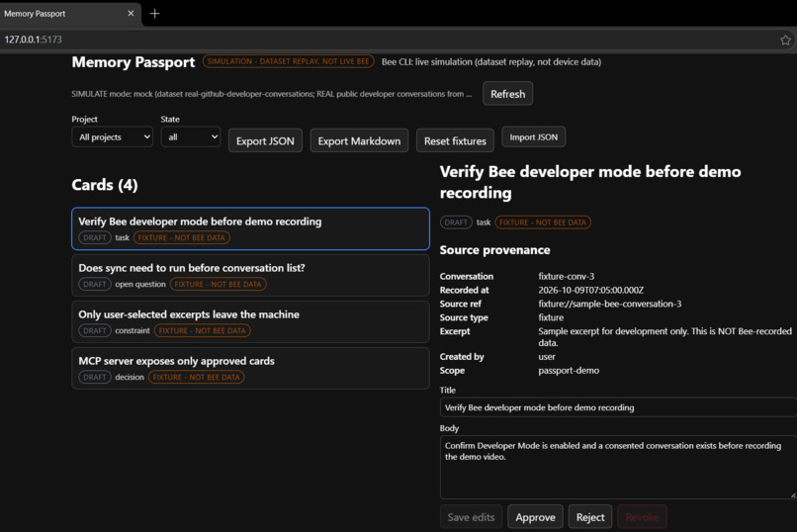The width and height of the screenshot is (797, 532).
Task: Click the DRAFT badge on the MCP server card
Action: click(95, 377)
